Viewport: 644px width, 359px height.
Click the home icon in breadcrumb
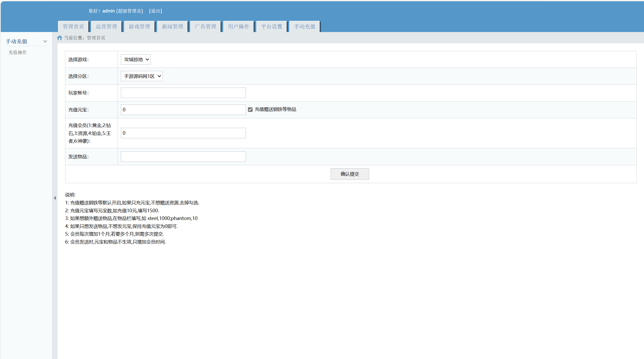[59, 38]
